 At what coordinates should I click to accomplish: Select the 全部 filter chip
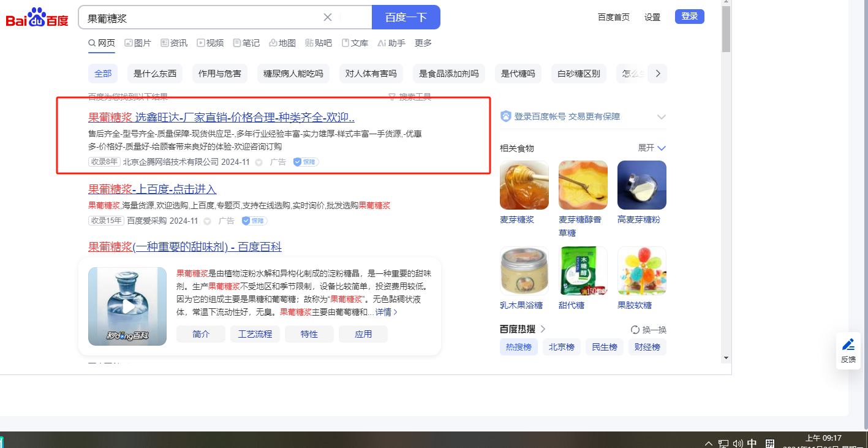coord(103,74)
